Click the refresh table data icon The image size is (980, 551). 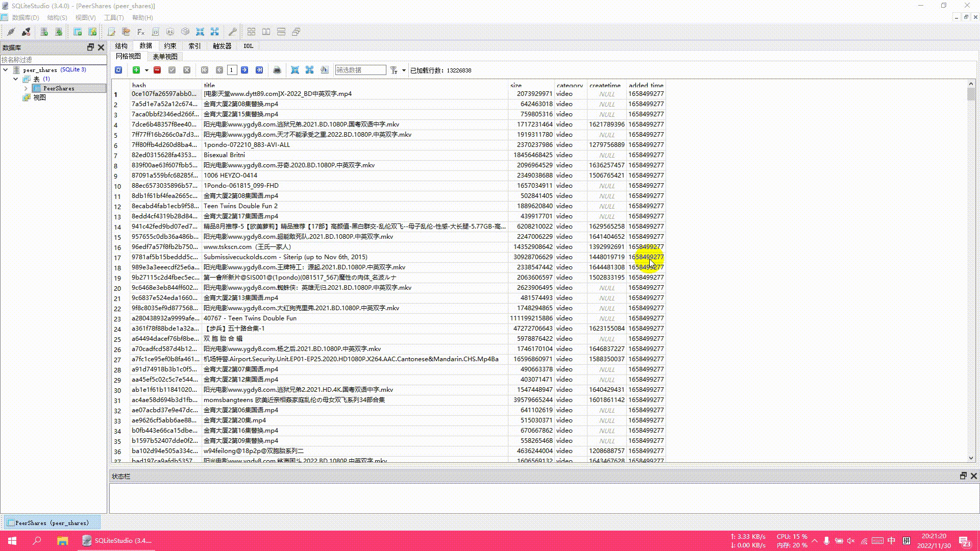(x=118, y=70)
